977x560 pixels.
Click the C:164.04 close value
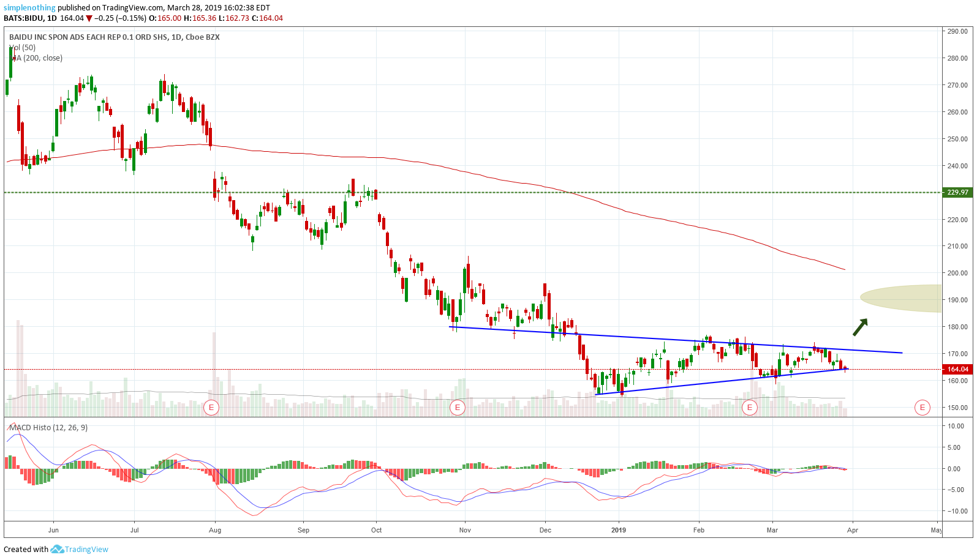(x=267, y=18)
